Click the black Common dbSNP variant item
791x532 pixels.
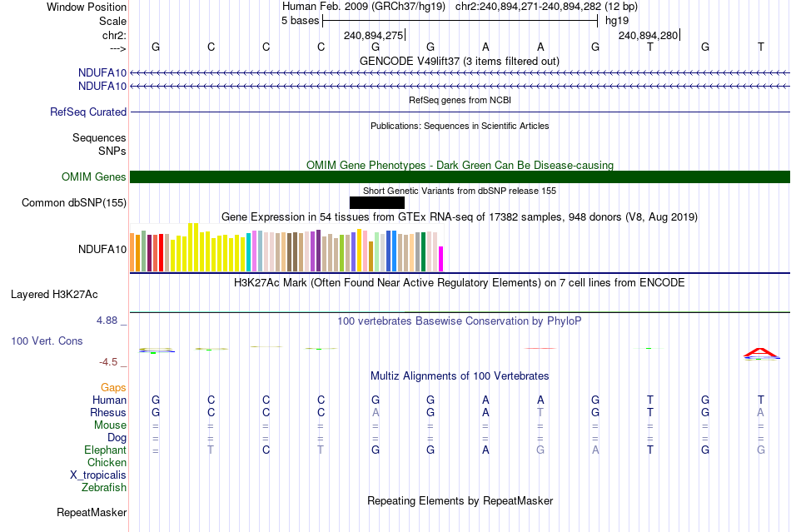click(377, 202)
